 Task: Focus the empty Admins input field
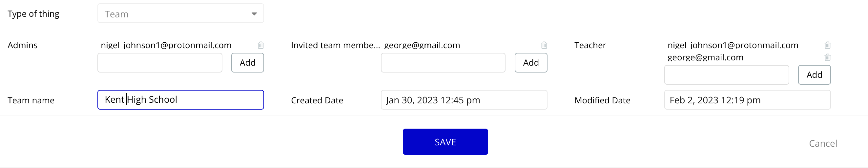pos(160,63)
